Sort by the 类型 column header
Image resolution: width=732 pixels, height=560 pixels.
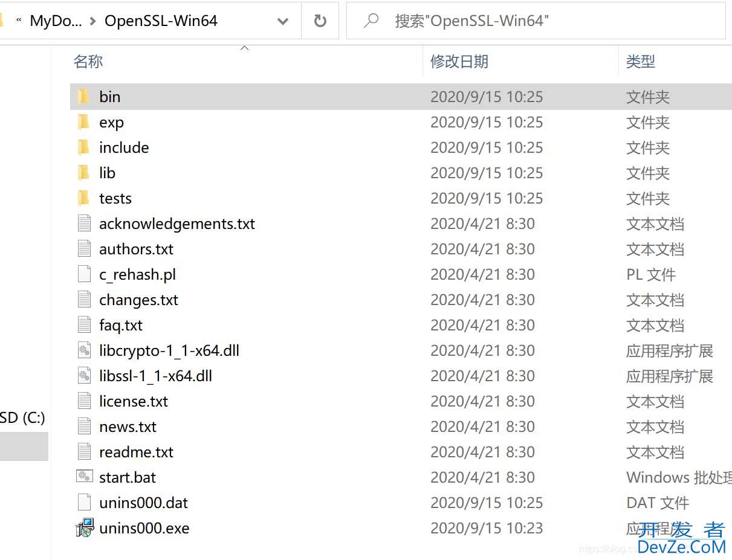pos(641,62)
